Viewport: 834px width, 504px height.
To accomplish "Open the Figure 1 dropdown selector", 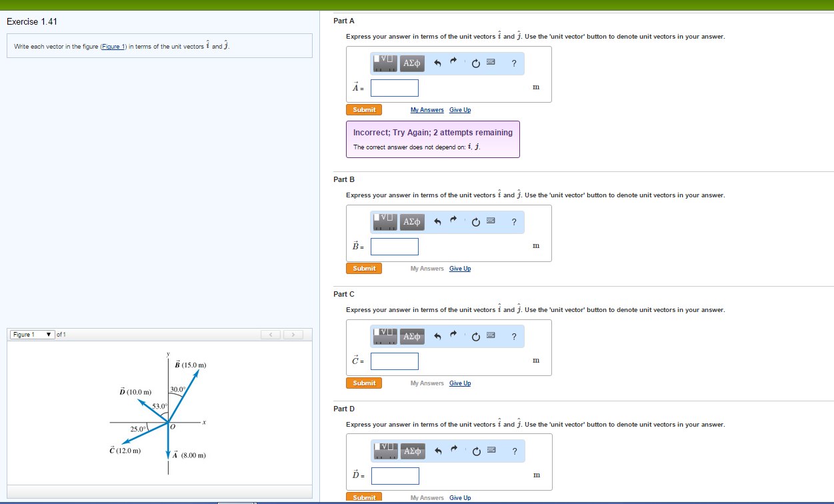I will click(31, 334).
